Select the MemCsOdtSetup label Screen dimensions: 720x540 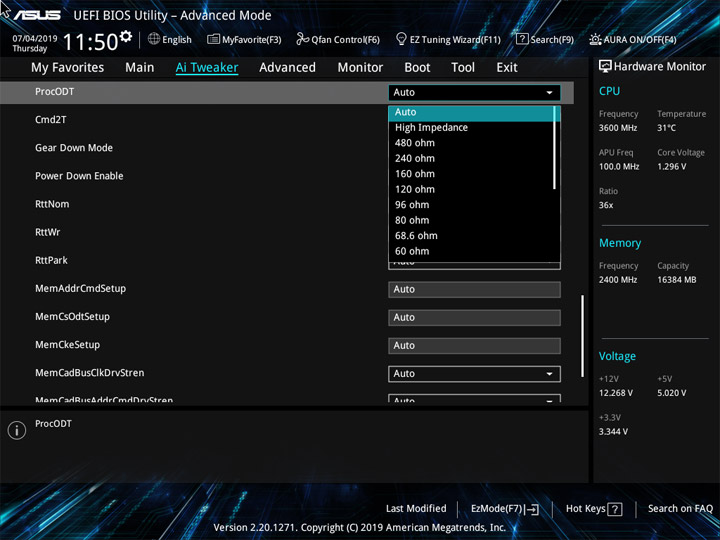(72, 316)
